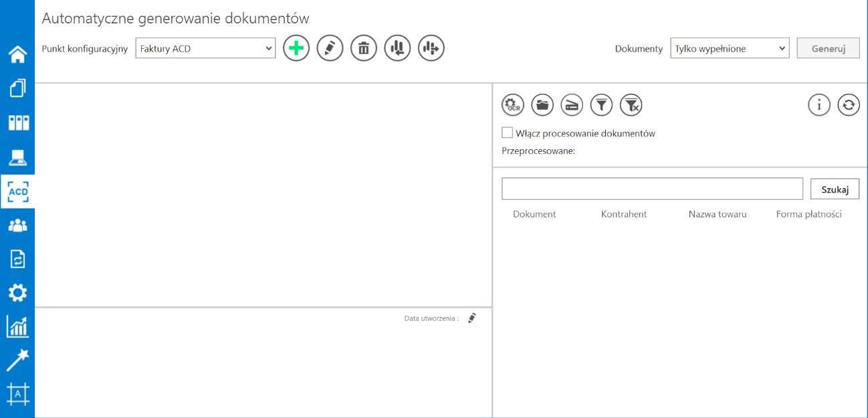Screen dimensions: 868x418
Task: Delete the configuration point using the trash icon
Action: 364,48
